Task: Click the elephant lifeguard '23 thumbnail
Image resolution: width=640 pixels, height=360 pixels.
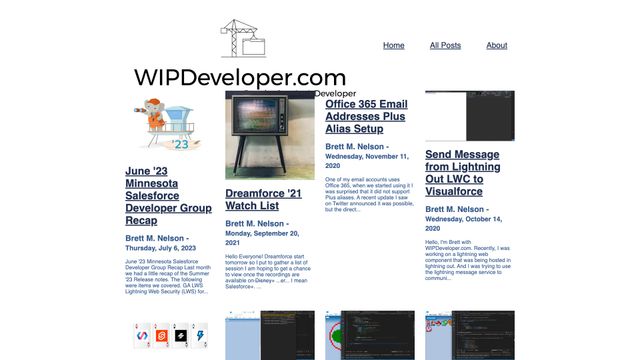Action: point(168,124)
